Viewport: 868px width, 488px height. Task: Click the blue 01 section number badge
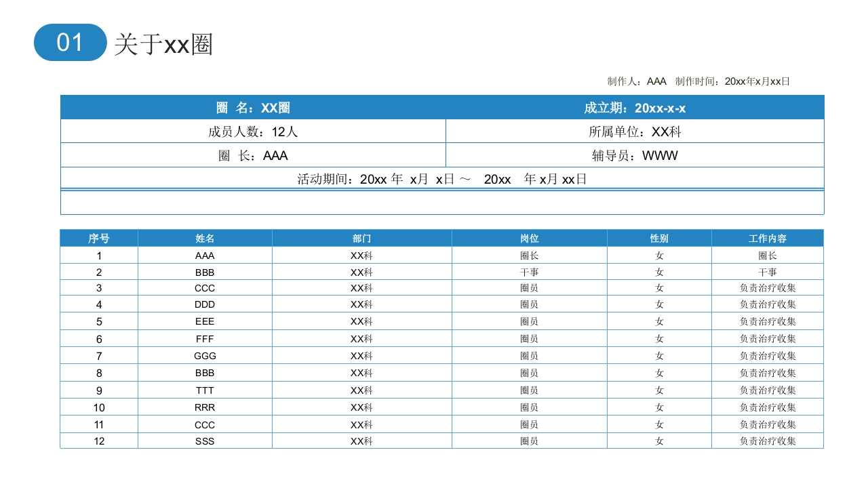(70, 43)
